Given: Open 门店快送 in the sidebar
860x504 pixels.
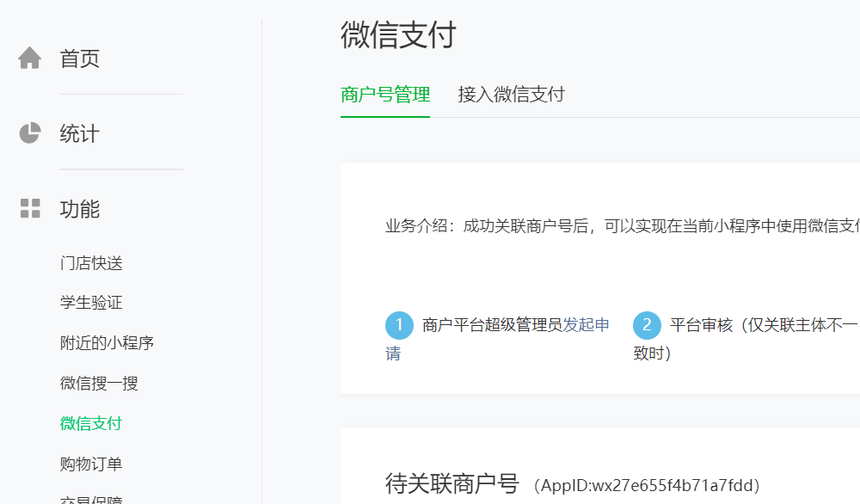Looking at the screenshot, I should coord(91,263).
